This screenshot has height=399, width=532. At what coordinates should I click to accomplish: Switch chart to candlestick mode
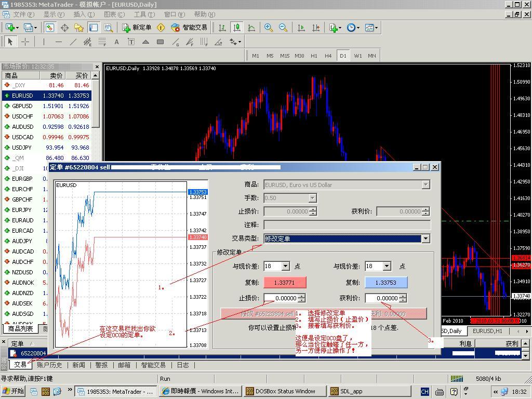(x=237, y=28)
